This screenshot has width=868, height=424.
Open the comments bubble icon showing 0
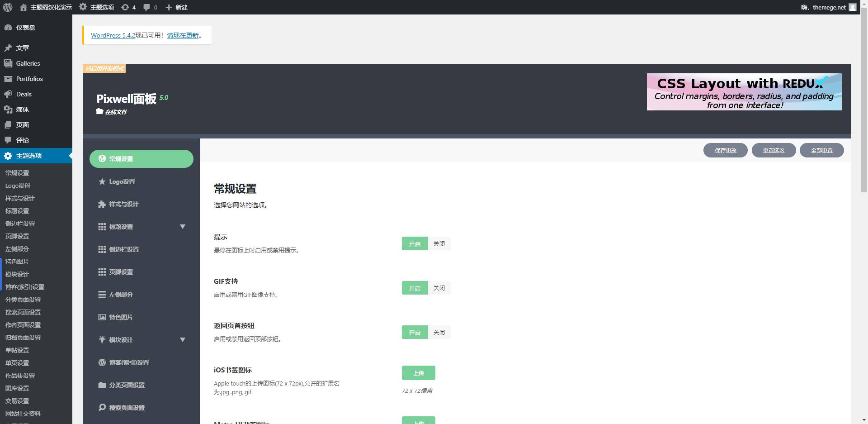point(150,7)
